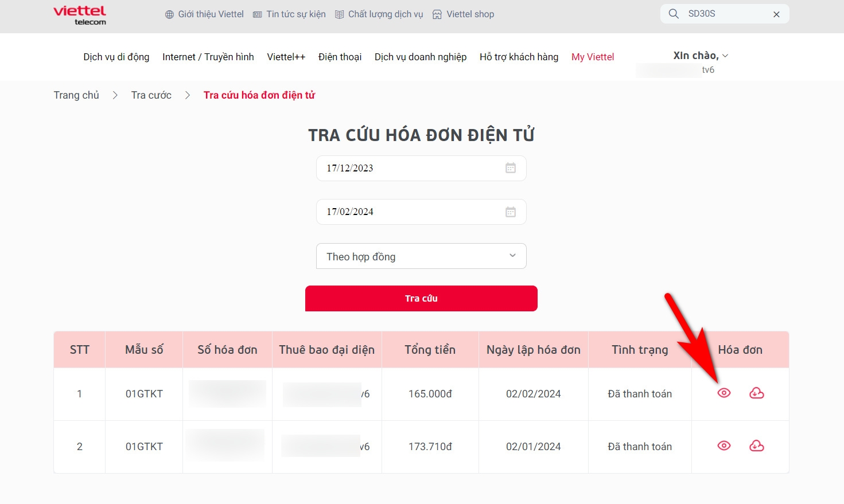
Task: View the invoice dated 02/01/2024
Action: (x=724, y=446)
